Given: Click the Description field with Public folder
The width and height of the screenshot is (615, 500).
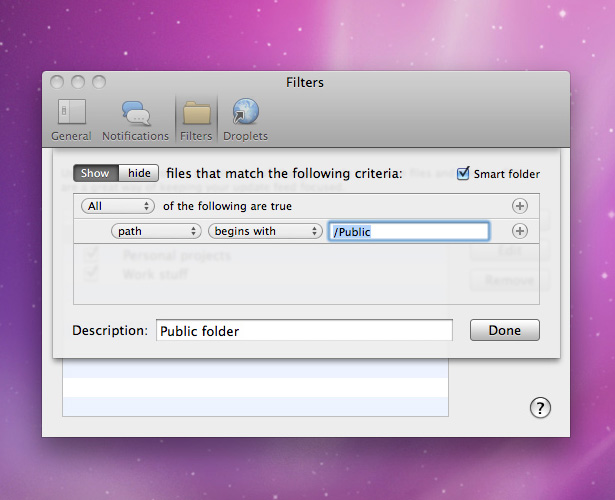Looking at the screenshot, I should 304,331.
